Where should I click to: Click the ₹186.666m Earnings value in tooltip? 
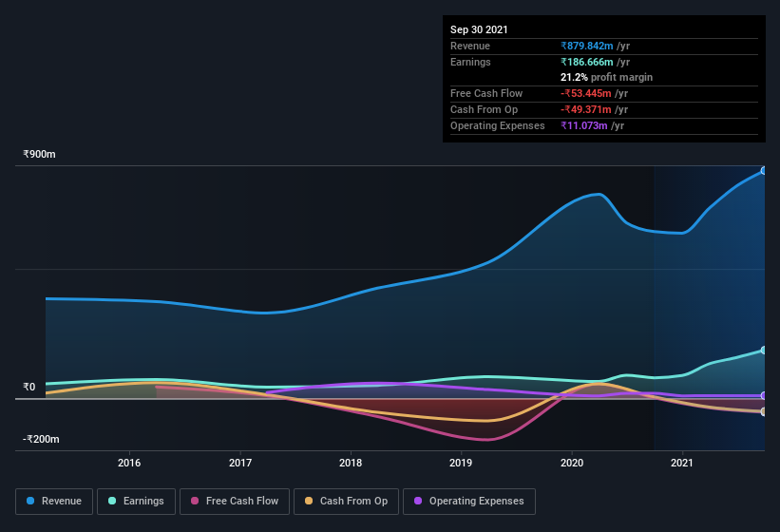pos(587,62)
